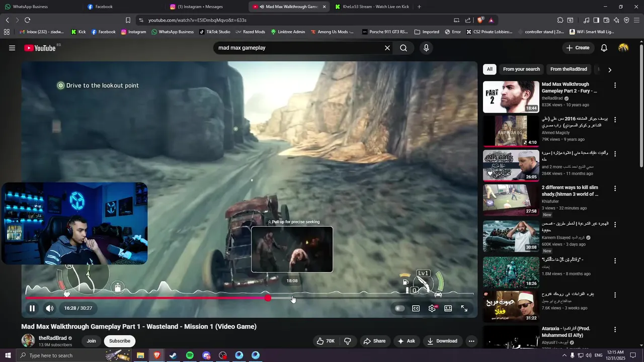The width and height of the screenshot is (644, 362).
Task: Open a new browser tab
Action: click(419, 7)
